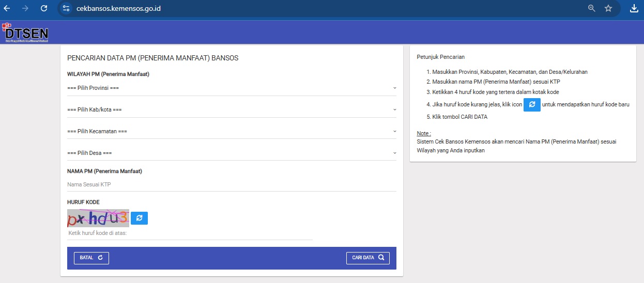
Task: Expand the Pilih Kab/kota dropdown
Action: point(232,110)
